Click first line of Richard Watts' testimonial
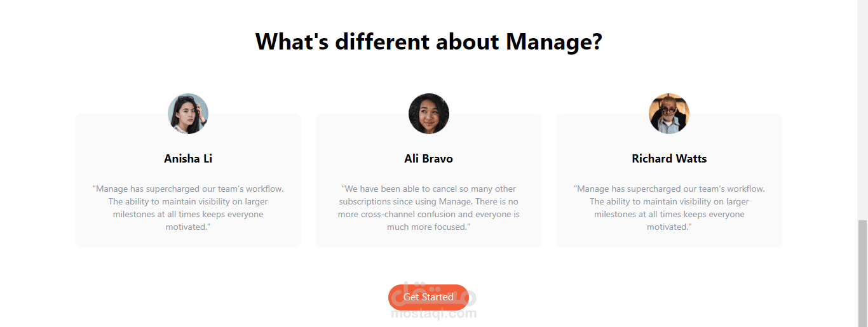This screenshot has height=327, width=868. (669, 189)
